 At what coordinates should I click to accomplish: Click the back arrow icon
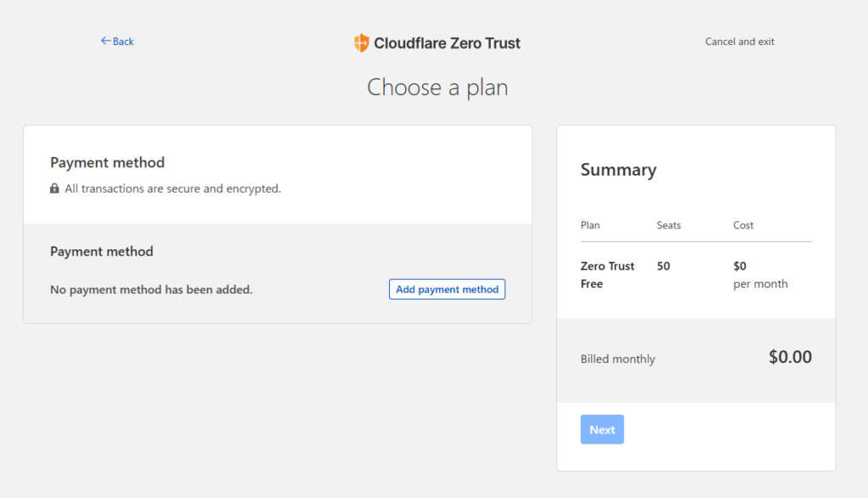[103, 41]
